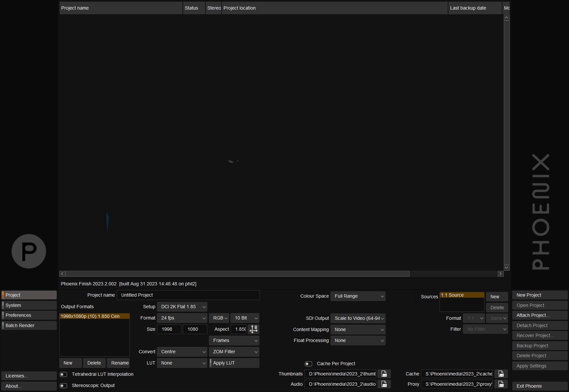This screenshot has width=569, height=392.
Task: Toggle Tetrahedral LUT Interpolation switch
Action: [63, 374]
